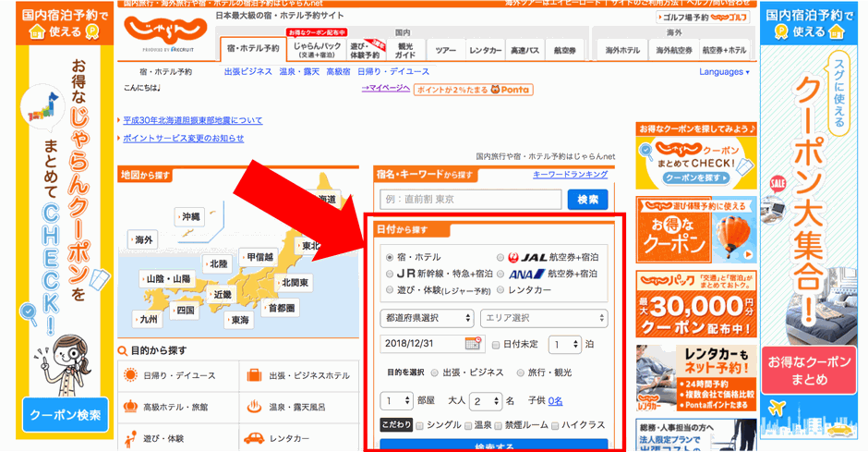
Task: Check the 禁煙ルーム checkbox
Action: click(499, 425)
